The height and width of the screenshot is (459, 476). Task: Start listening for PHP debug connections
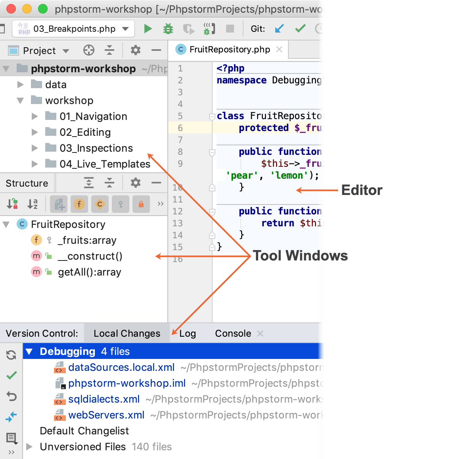click(x=209, y=29)
